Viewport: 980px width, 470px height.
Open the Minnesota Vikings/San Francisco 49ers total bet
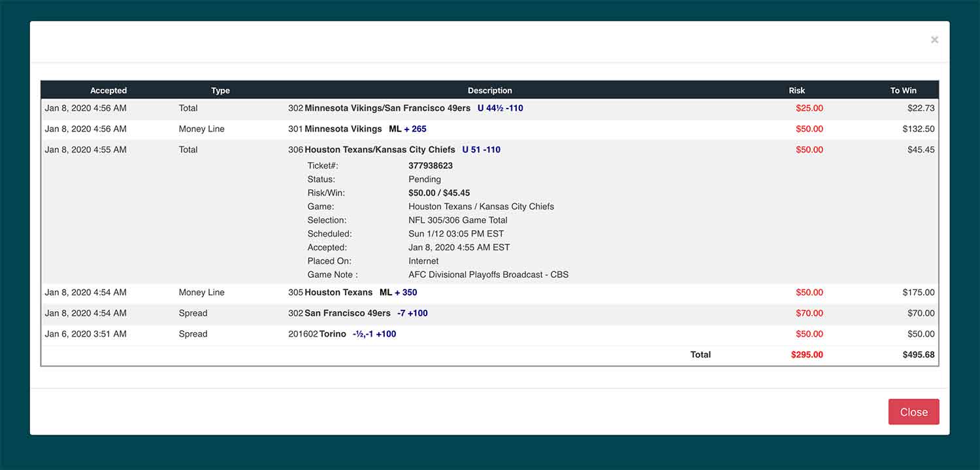pyautogui.click(x=490, y=109)
